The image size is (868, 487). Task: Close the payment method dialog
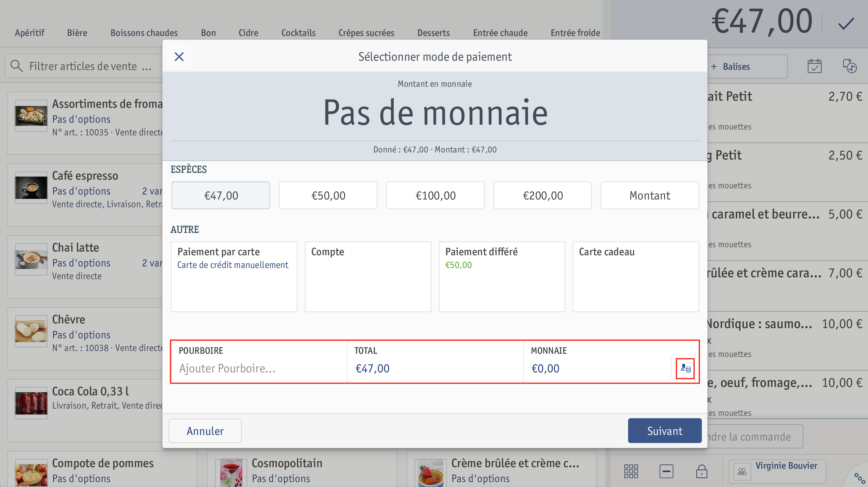coord(179,57)
